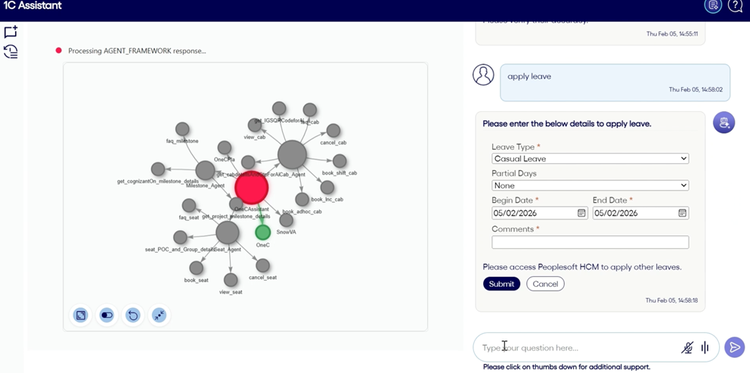Image resolution: width=750 pixels, height=373 pixels.
Task: Select the book_shift_cab node
Action: (x=340, y=161)
